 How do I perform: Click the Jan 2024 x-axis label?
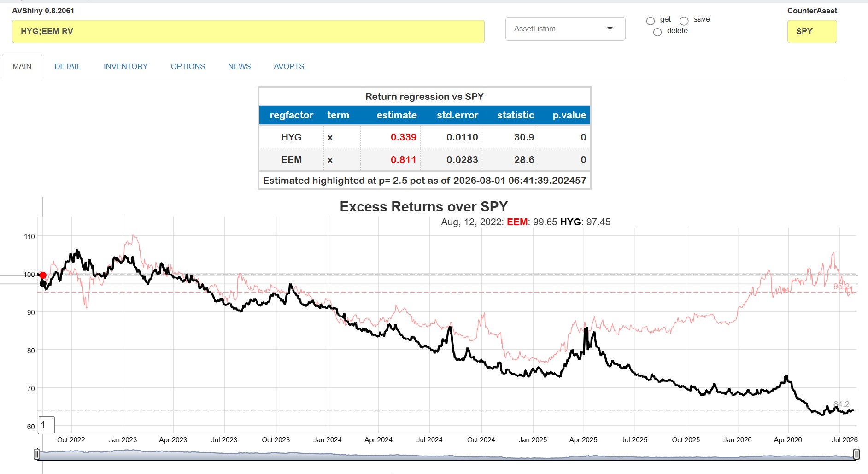tap(328, 440)
